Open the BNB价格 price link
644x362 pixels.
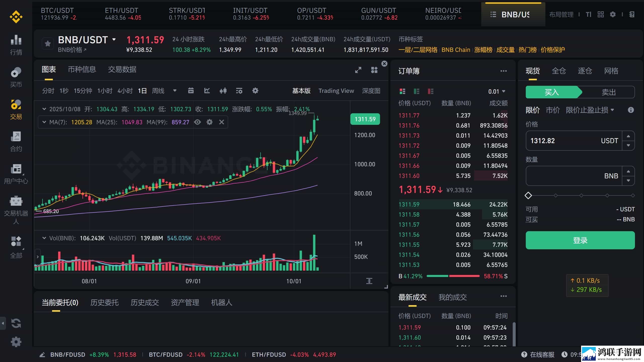click(72, 50)
